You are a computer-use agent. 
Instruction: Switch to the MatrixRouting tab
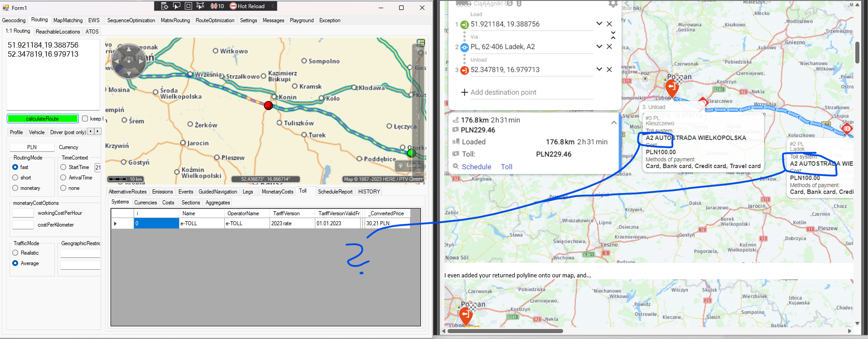(x=175, y=20)
